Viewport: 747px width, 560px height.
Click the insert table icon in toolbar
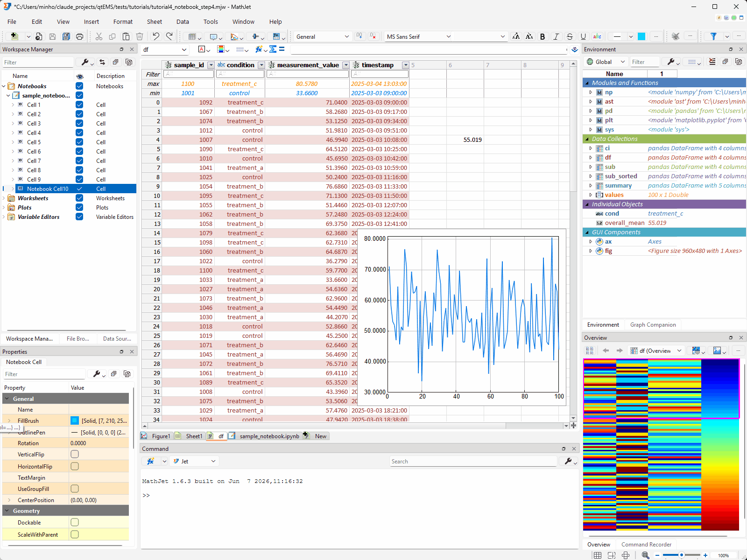[x=191, y=36]
